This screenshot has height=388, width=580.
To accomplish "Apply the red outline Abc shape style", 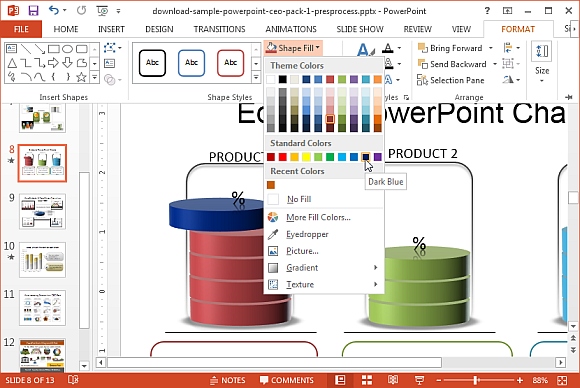I will [230, 63].
